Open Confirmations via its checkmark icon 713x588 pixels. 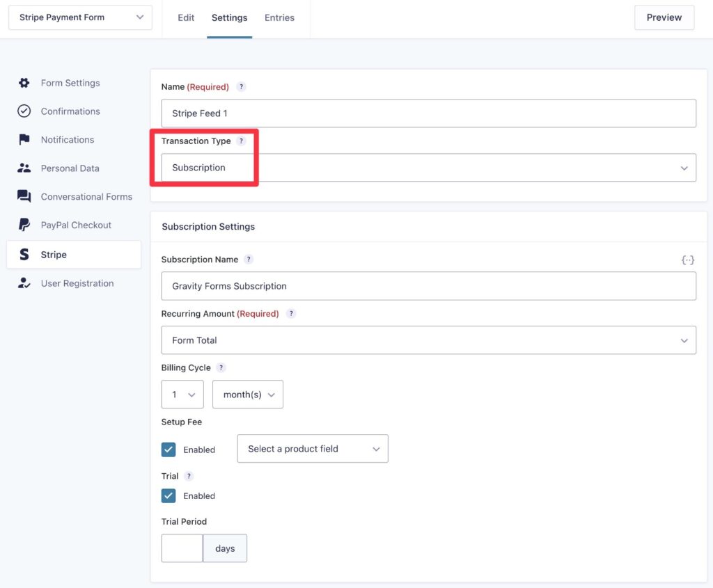23,111
